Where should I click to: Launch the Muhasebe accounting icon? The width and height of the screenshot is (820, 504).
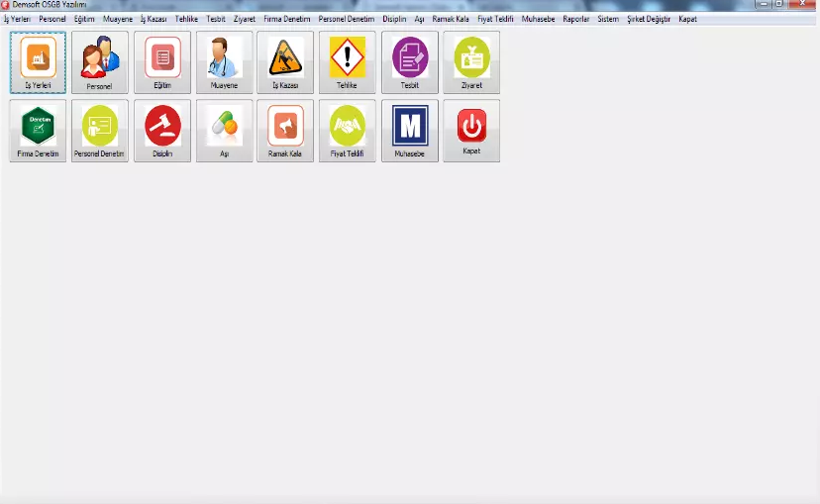click(x=409, y=130)
